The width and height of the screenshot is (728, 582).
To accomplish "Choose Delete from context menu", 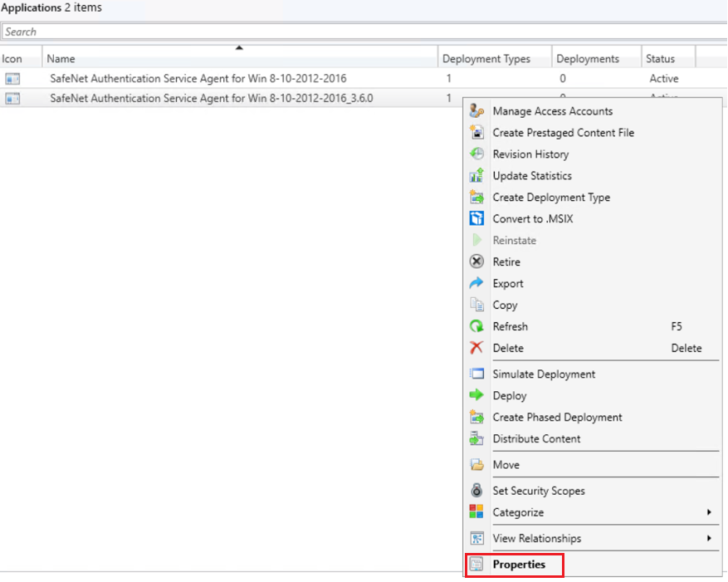I will [593, 347].
